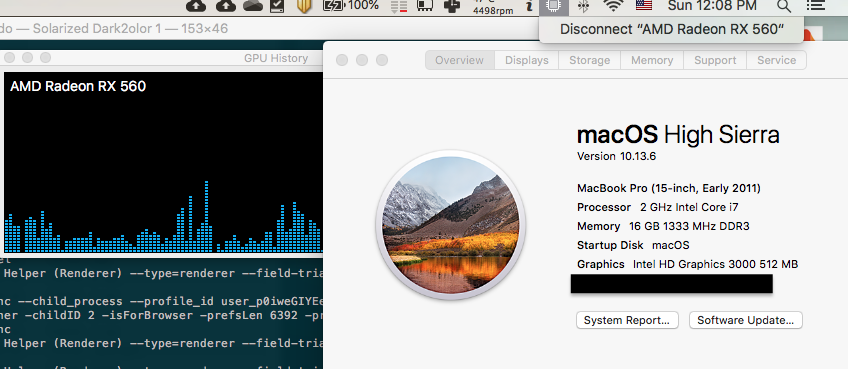This screenshot has height=369, width=848.
Task: Click the Memory 16 GB 1333 MHz DDR3 line
Action: coord(663,226)
